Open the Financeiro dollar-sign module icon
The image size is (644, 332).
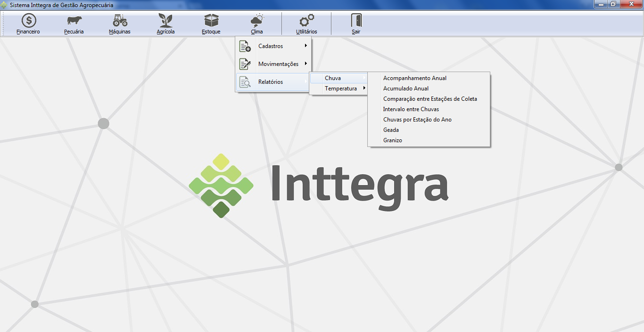point(28,21)
